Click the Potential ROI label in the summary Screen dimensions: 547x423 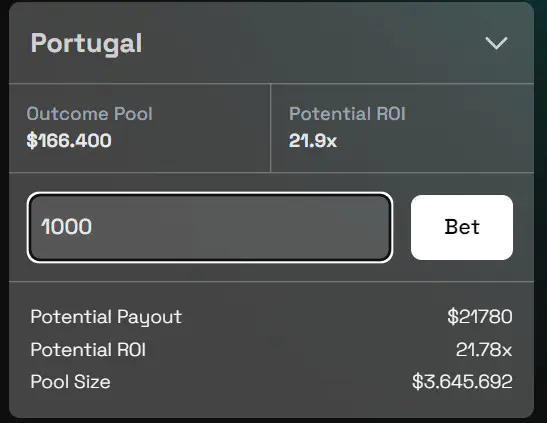tap(88, 349)
